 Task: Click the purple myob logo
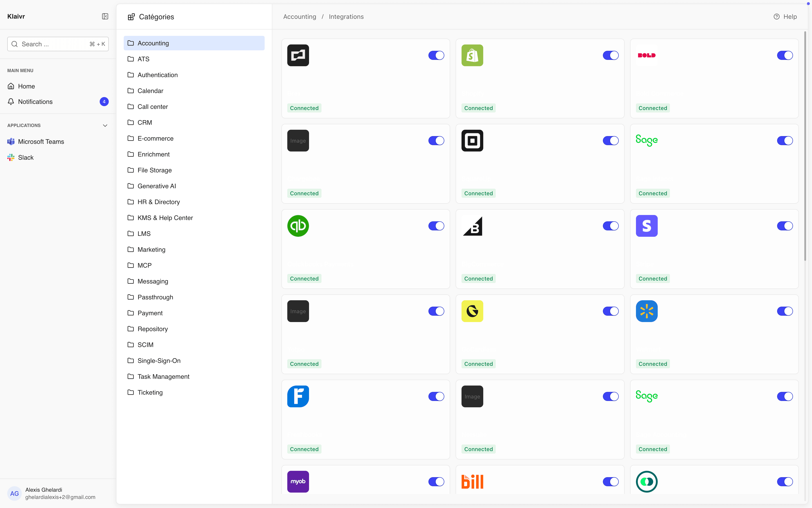[298, 482]
